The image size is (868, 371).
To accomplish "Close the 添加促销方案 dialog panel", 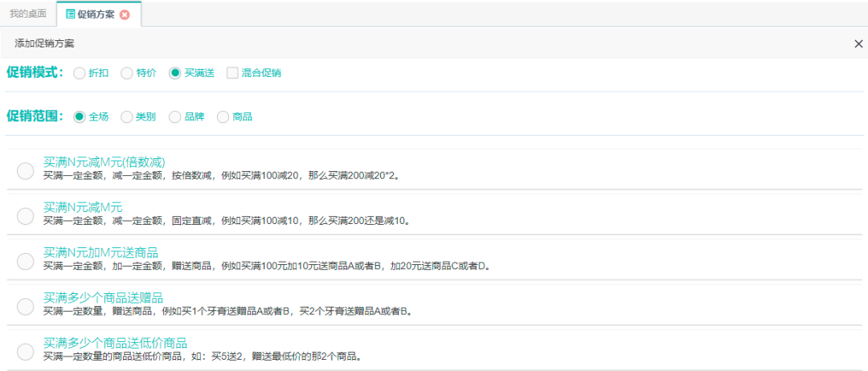I will 858,43.
